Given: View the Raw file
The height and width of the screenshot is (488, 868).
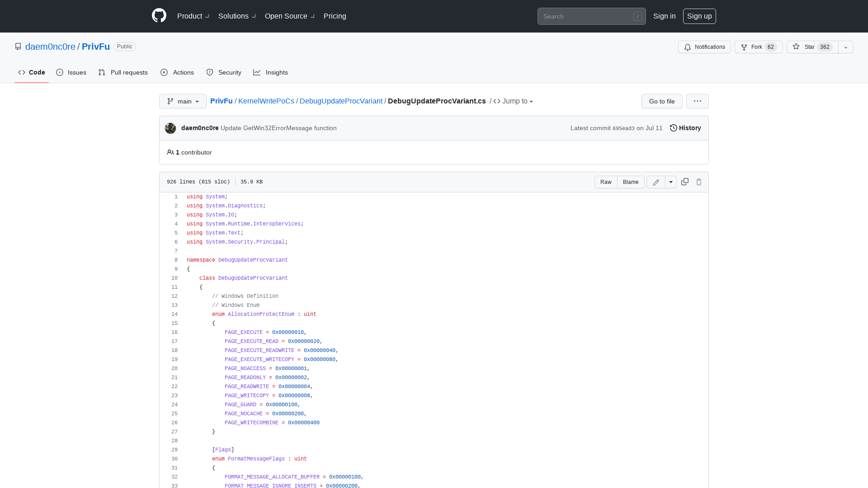Looking at the screenshot, I should pos(606,182).
